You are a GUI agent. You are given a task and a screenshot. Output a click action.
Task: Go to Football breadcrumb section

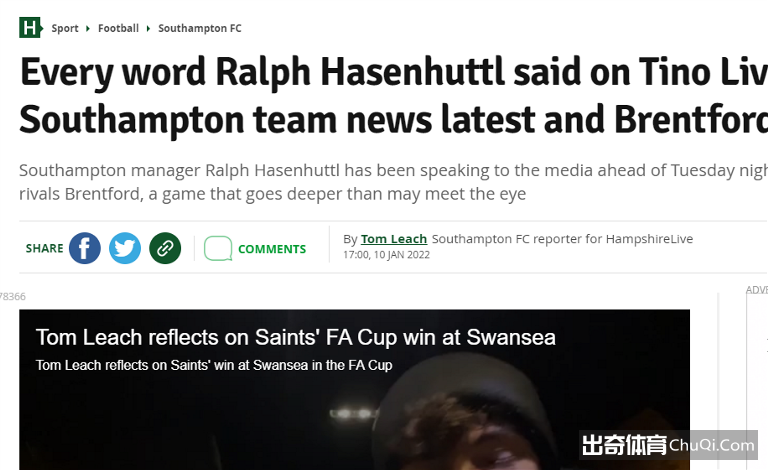click(119, 28)
